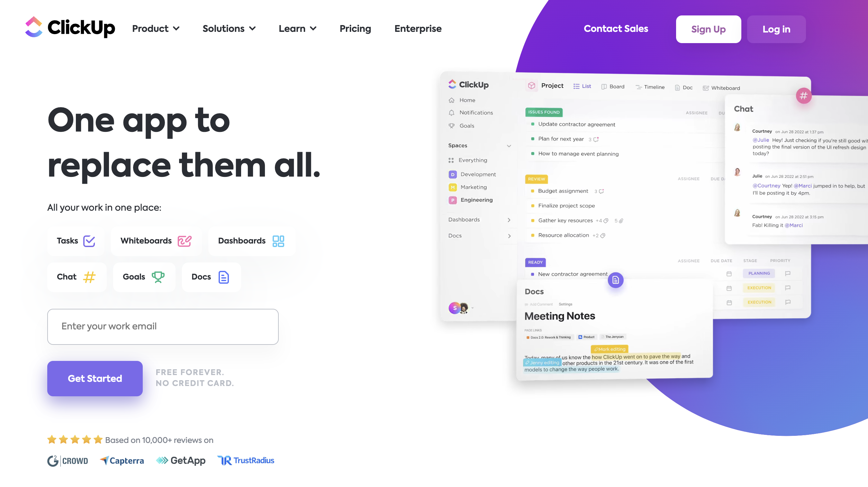Screen dimensions: 868x487
Task: Toggle the Dashboards expander in sidebar
Action: (x=509, y=219)
